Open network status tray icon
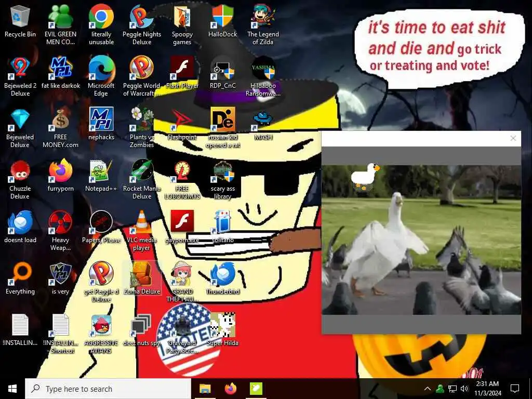The image size is (532, 399). point(453,389)
